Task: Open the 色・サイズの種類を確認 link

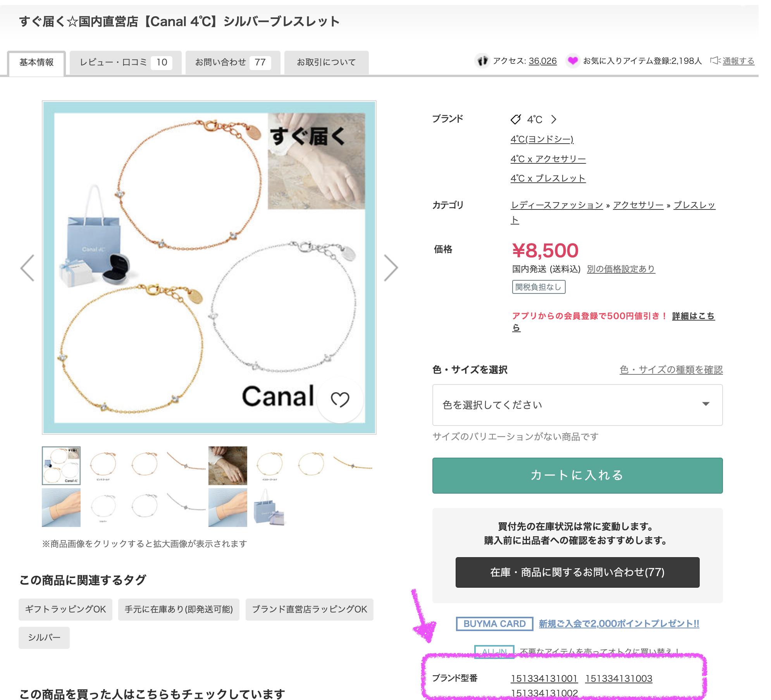Action: coord(671,370)
